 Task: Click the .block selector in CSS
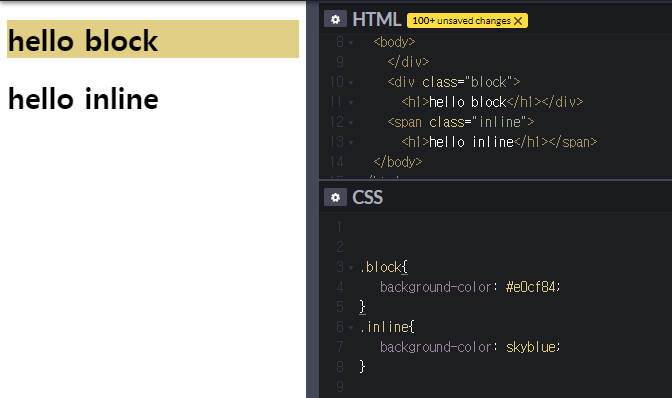tap(381, 267)
